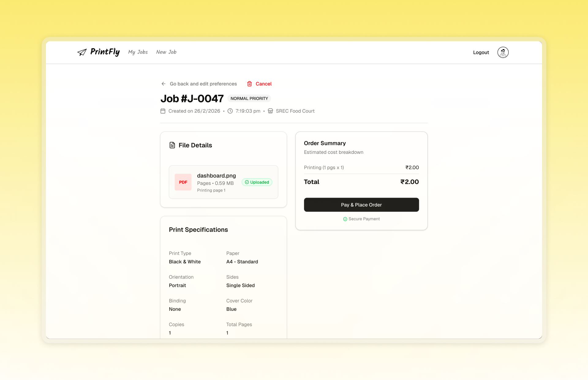Click the green check in Uploaded badge
The width and height of the screenshot is (588, 380).
coord(247,182)
